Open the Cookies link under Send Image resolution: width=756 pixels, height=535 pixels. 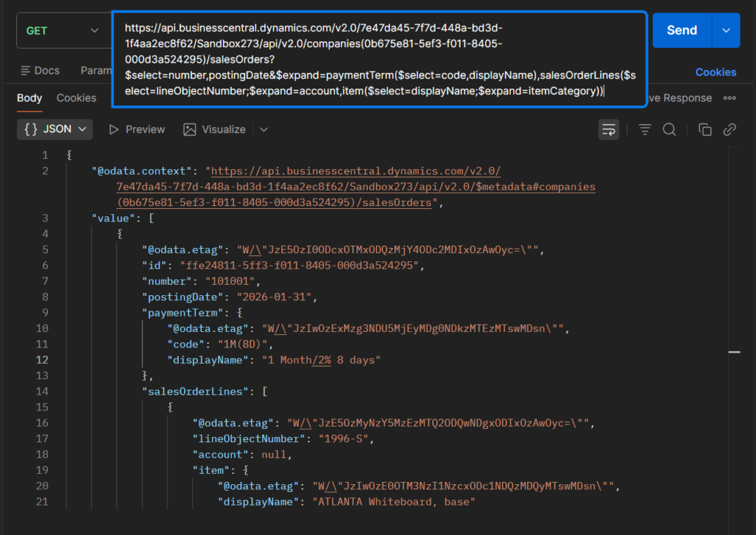point(715,72)
